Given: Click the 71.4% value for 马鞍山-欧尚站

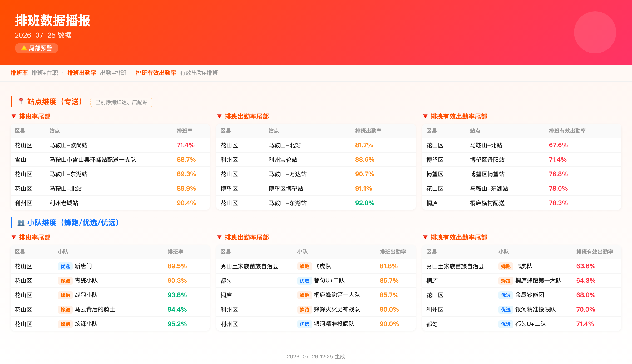Looking at the screenshot, I should (x=186, y=145).
